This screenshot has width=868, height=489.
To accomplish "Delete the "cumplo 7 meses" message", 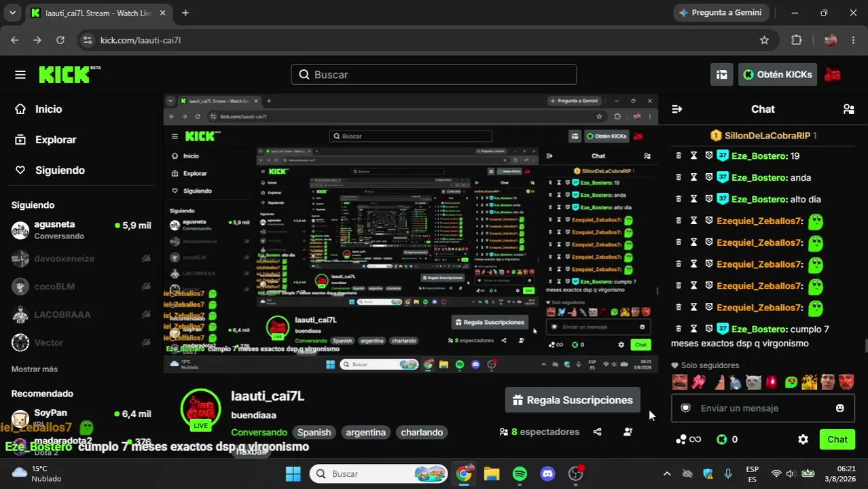I will pos(679,329).
